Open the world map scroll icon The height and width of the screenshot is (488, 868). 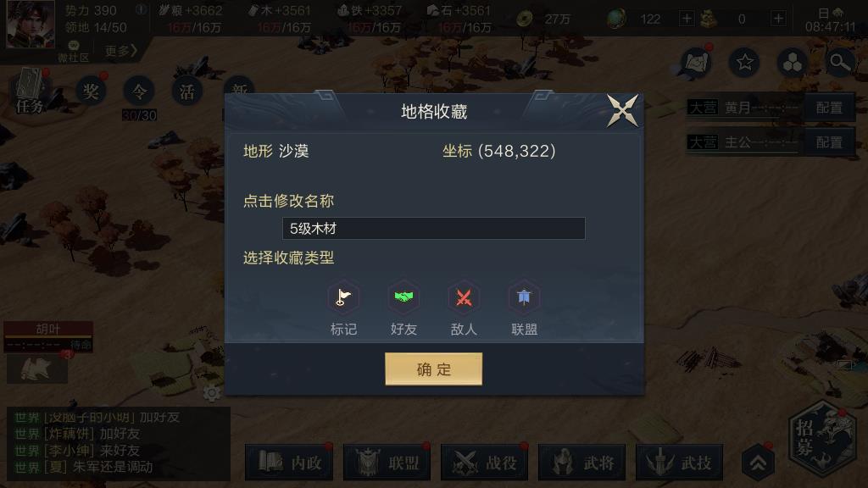pyautogui.click(x=697, y=62)
